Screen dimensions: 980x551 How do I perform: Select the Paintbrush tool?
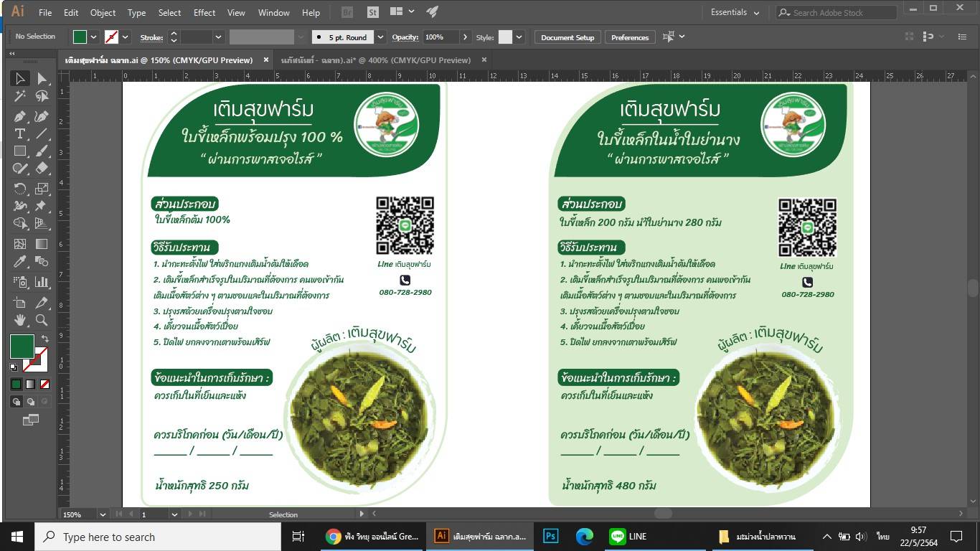[42, 151]
